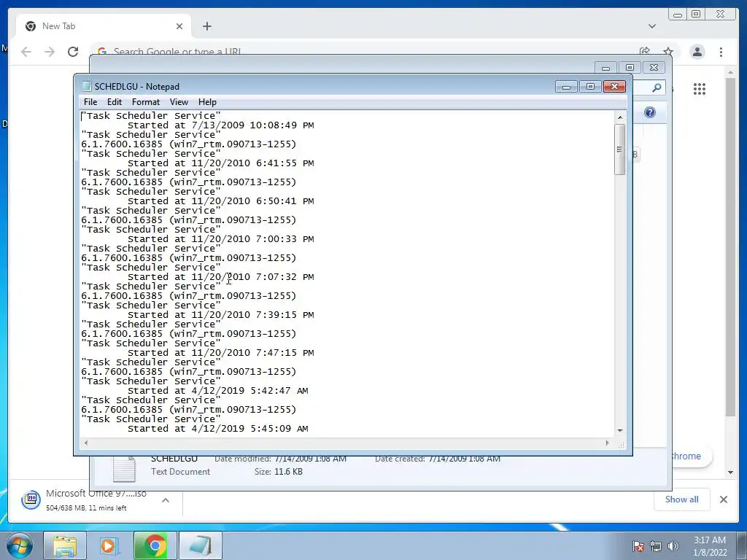Expand the ISO download options chevron
Image resolution: width=747 pixels, height=560 pixels.
coord(166,500)
